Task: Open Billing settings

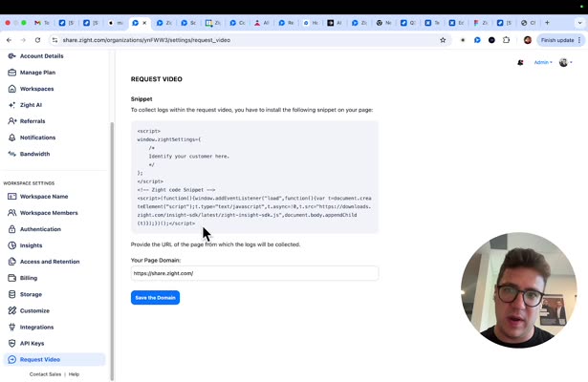Action: click(23, 278)
